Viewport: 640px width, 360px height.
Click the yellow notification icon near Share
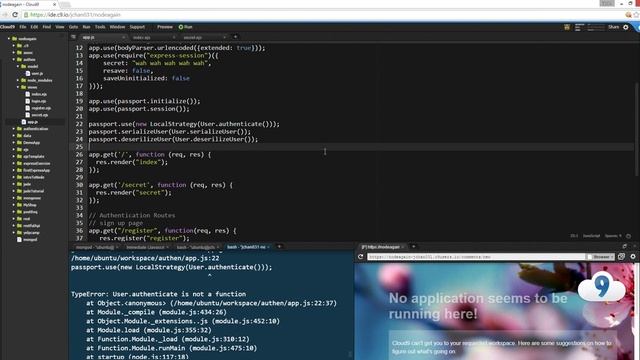tap(567, 27)
